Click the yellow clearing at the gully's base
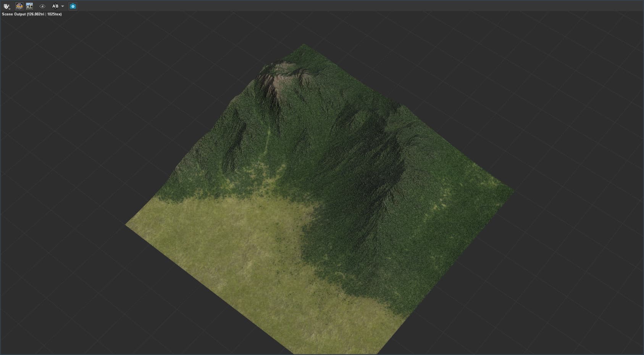The height and width of the screenshot is (355, 644). pos(263,179)
